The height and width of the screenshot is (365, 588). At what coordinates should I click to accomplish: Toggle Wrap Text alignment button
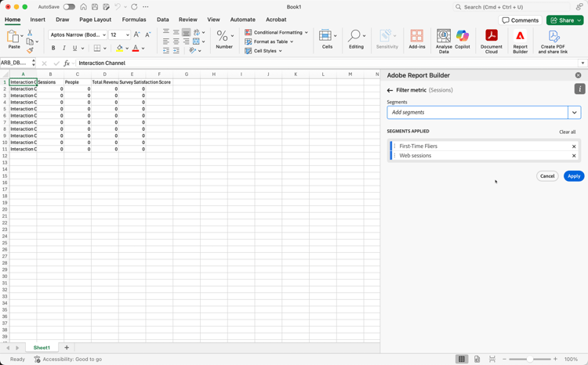click(x=197, y=33)
